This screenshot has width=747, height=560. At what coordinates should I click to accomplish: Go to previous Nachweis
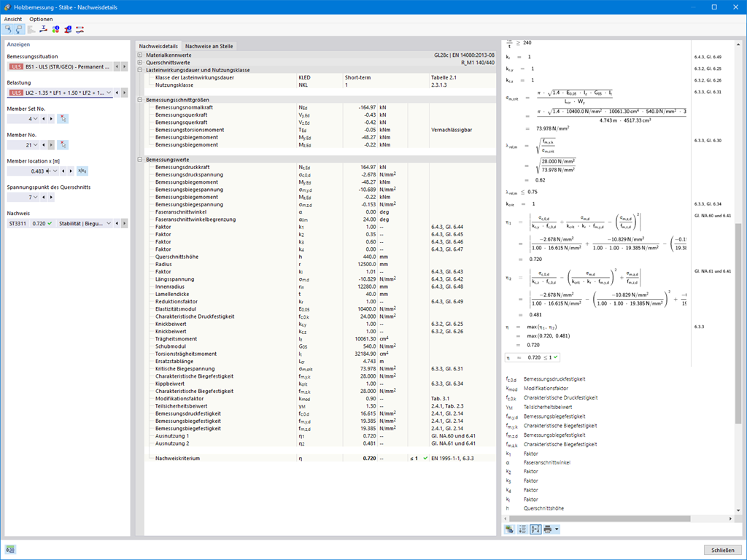pyautogui.click(x=117, y=223)
